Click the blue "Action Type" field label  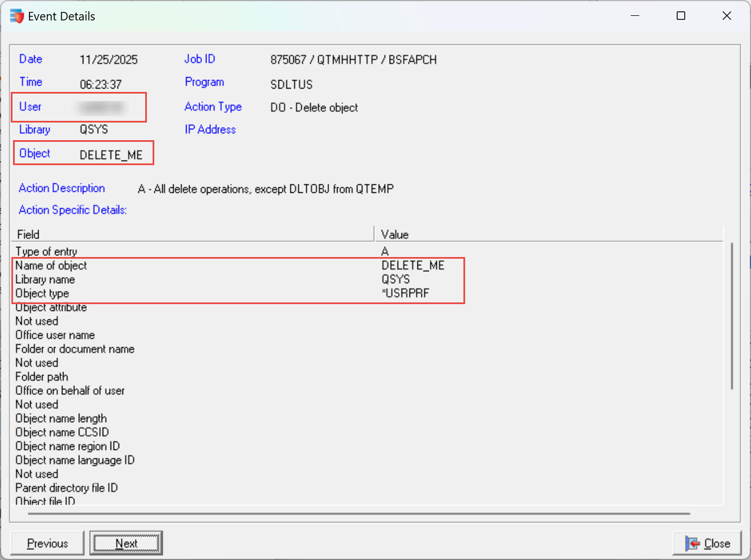(x=213, y=107)
